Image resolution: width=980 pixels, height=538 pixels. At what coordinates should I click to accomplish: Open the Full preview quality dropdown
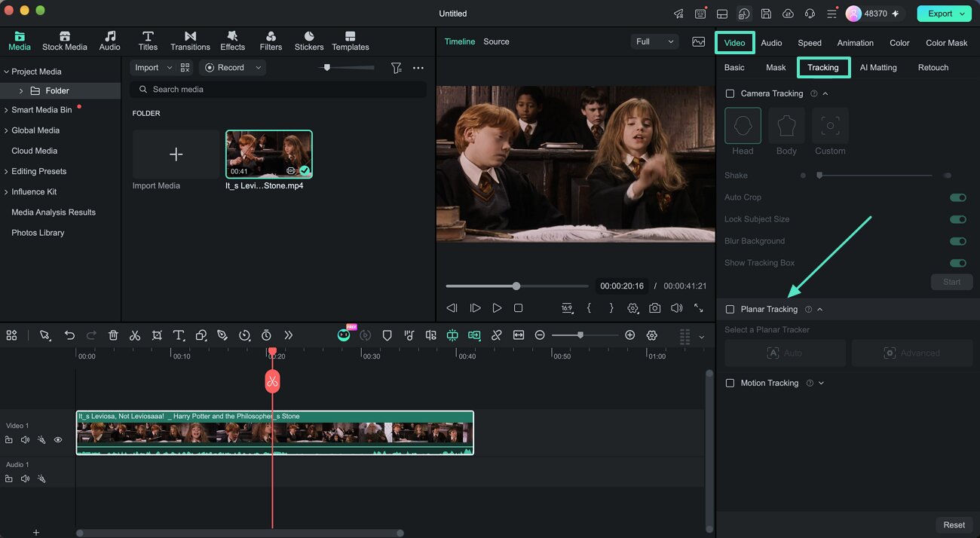(x=654, y=41)
